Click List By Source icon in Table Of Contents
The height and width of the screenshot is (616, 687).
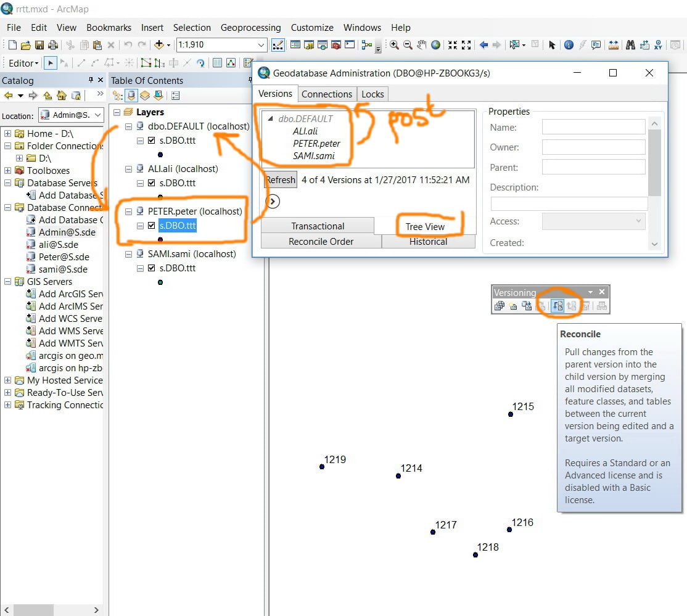coord(131,96)
